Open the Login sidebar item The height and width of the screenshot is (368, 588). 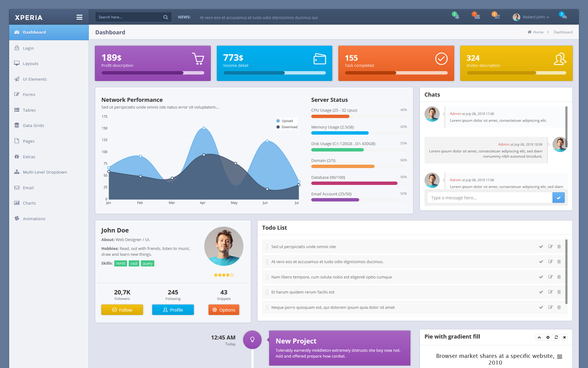(x=49, y=48)
